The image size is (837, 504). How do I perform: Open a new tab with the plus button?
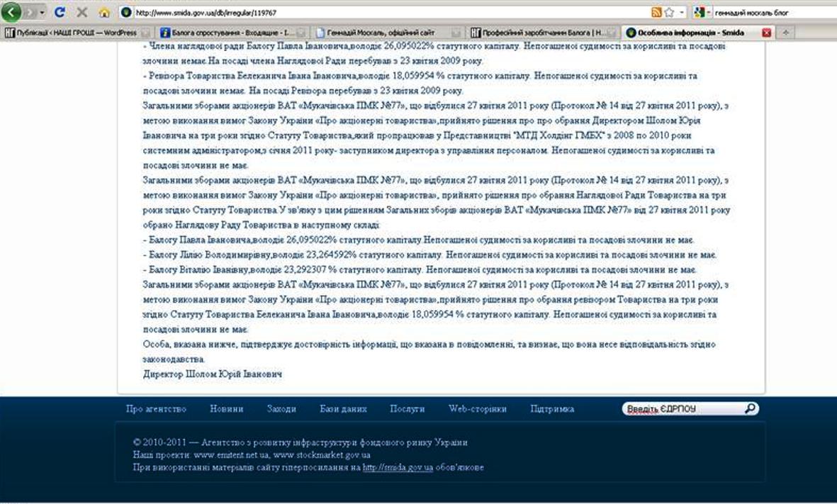coord(787,33)
